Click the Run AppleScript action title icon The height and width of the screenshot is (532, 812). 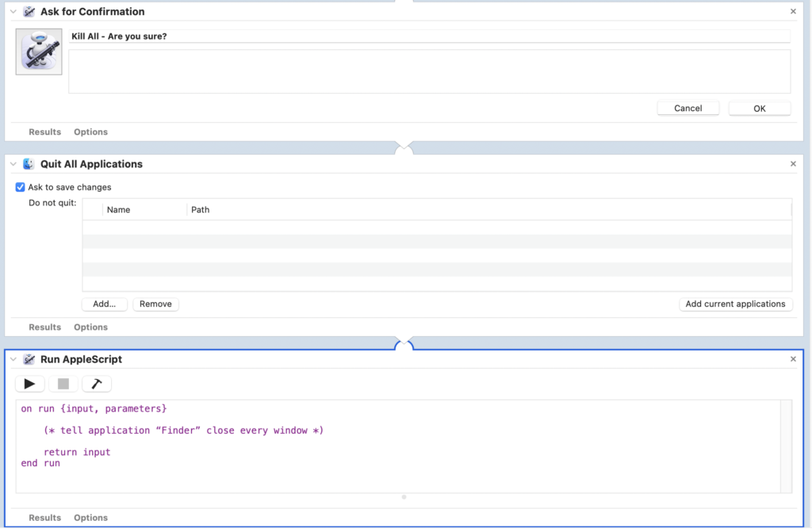coord(29,359)
